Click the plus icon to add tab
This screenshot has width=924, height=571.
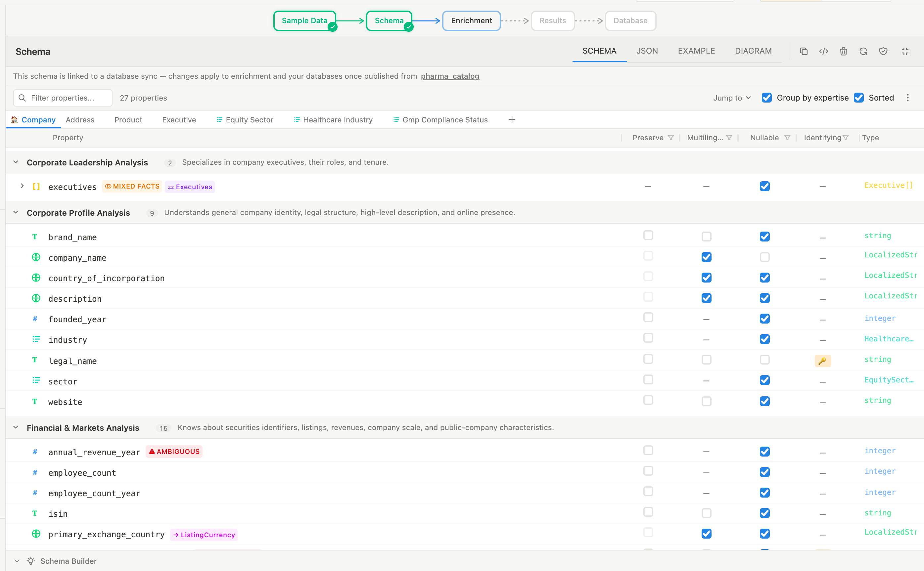click(x=512, y=120)
